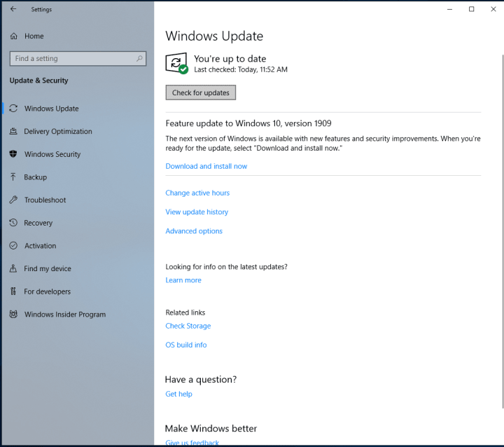Click the Delivery Optimization icon
The height and width of the screenshot is (447, 504).
(x=13, y=131)
